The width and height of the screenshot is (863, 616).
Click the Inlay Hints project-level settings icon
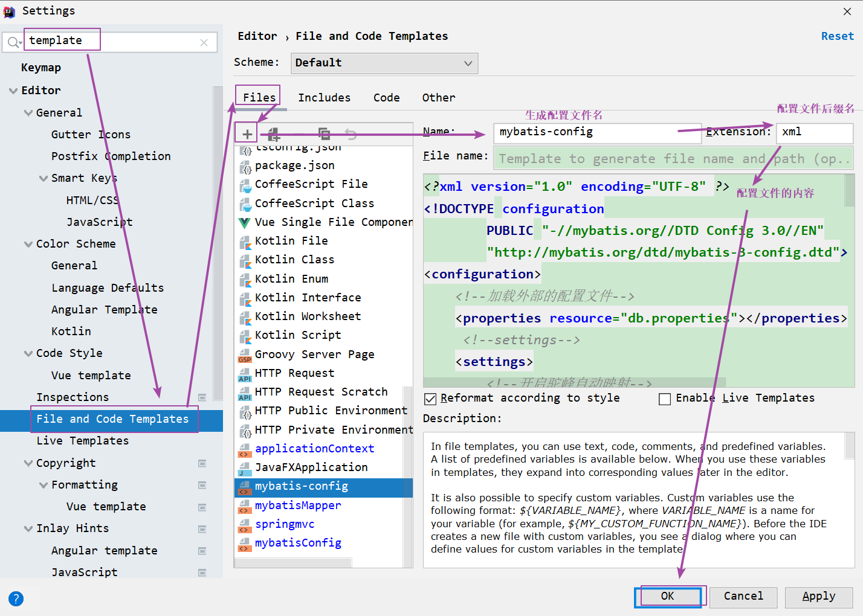point(202,529)
